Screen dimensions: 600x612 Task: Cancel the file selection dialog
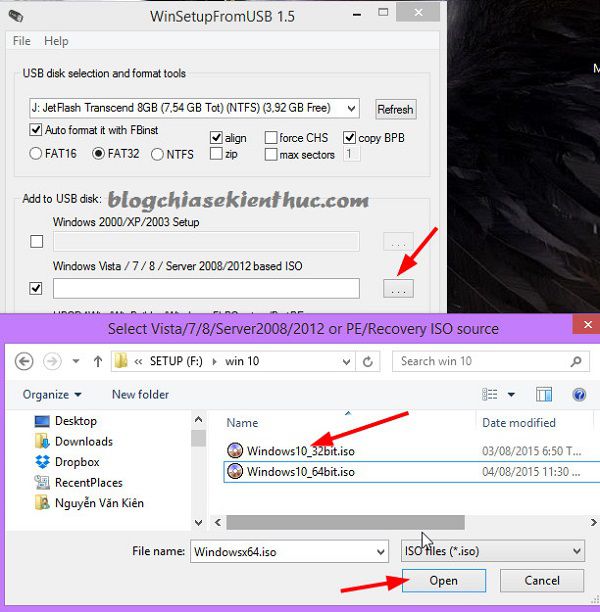coord(542,580)
